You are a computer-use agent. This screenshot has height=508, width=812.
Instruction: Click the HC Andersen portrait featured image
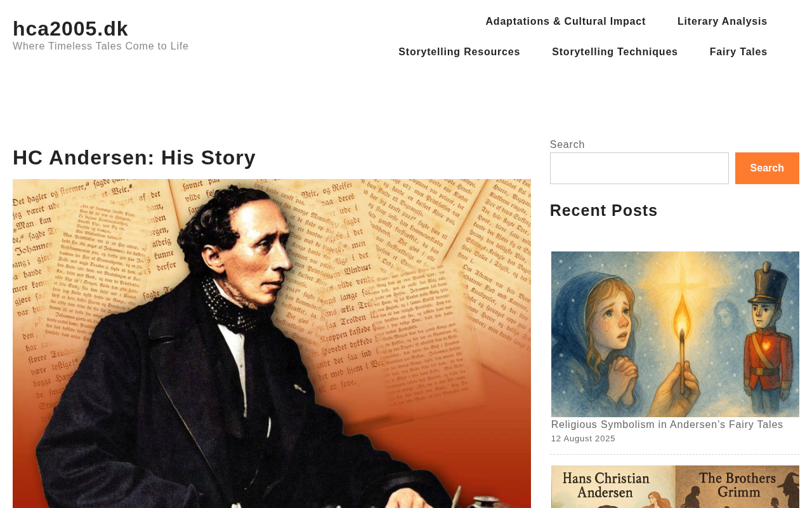[x=272, y=344]
